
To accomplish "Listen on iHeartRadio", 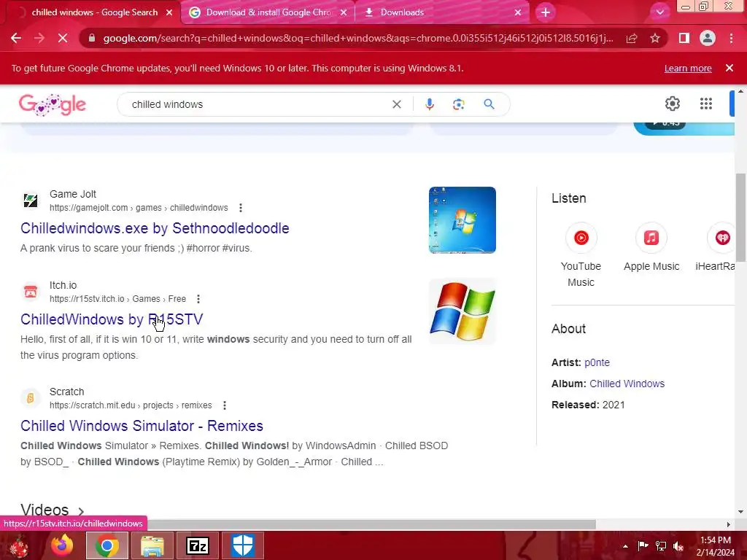I will coord(716,248).
